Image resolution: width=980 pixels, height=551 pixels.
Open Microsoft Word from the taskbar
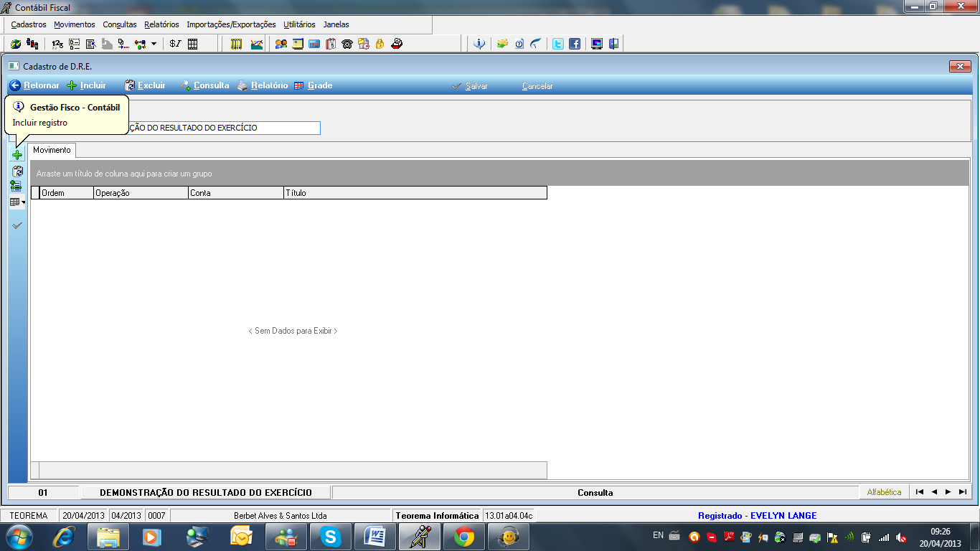coord(374,536)
